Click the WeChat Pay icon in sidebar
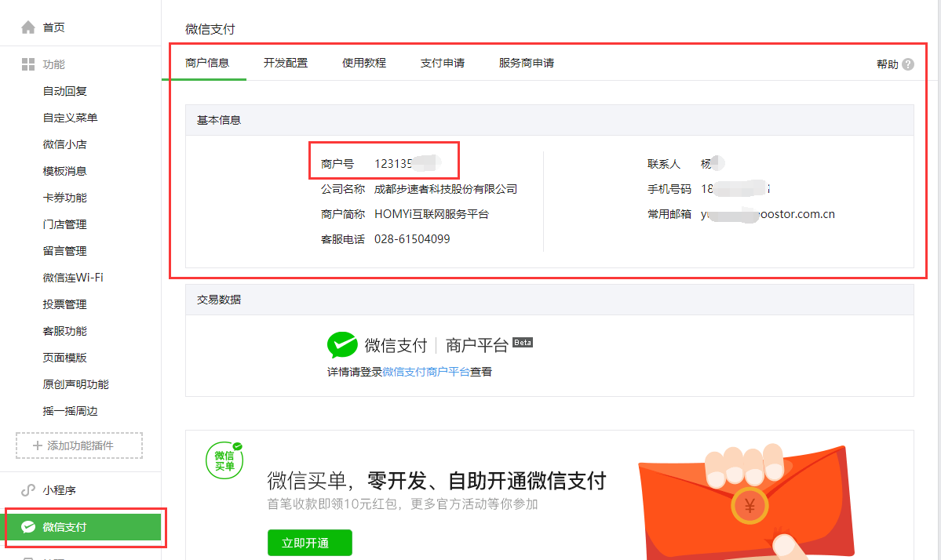Screen dimensions: 941x560 28,527
